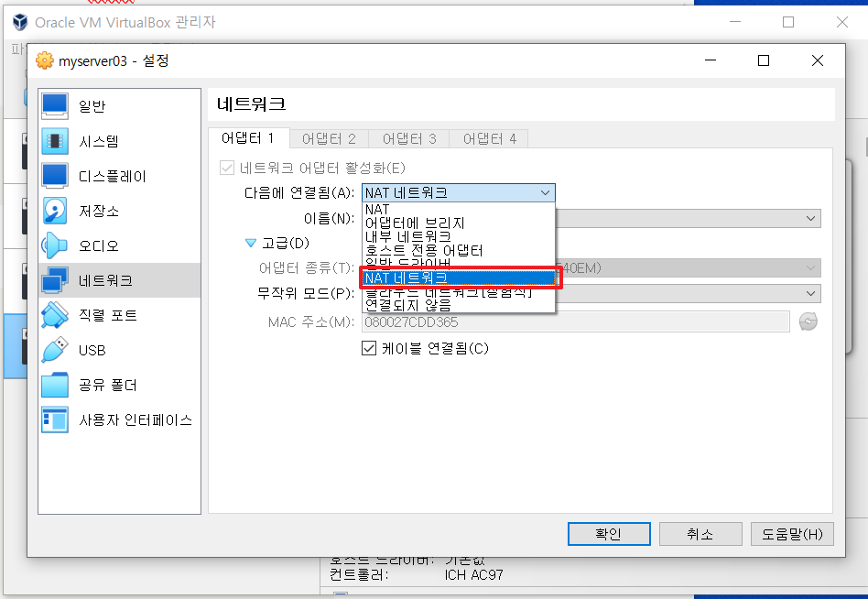868x599 pixels.
Task: Open help via 도움말(H) button
Action: 792,534
